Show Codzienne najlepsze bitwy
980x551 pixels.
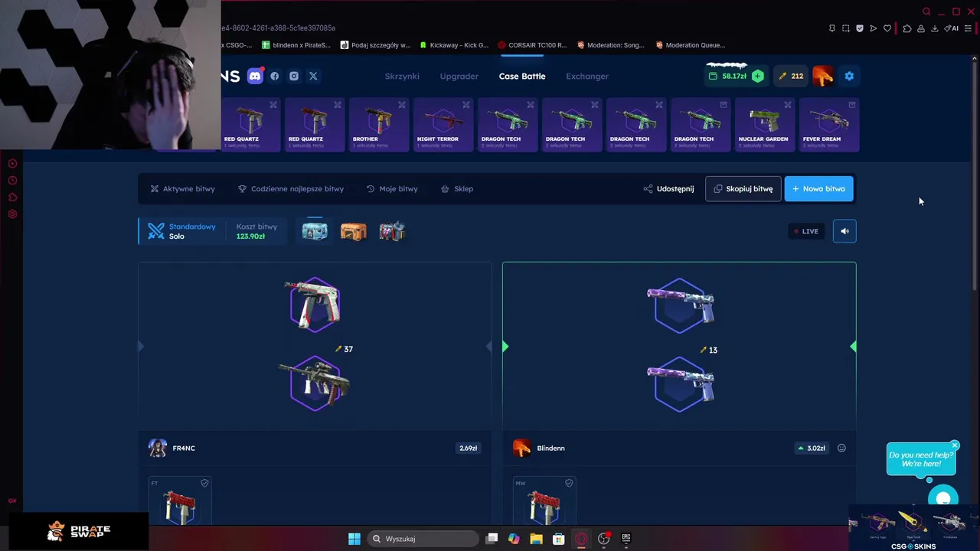coord(291,188)
